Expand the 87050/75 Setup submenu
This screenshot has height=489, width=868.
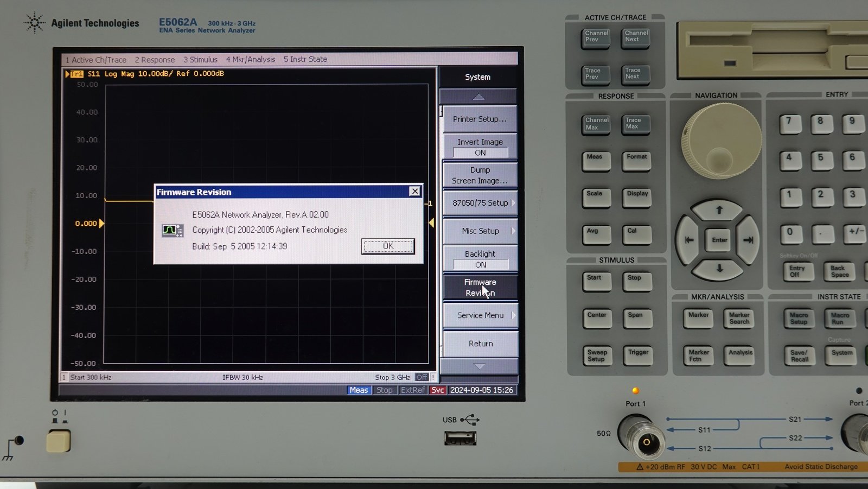(x=480, y=203)
